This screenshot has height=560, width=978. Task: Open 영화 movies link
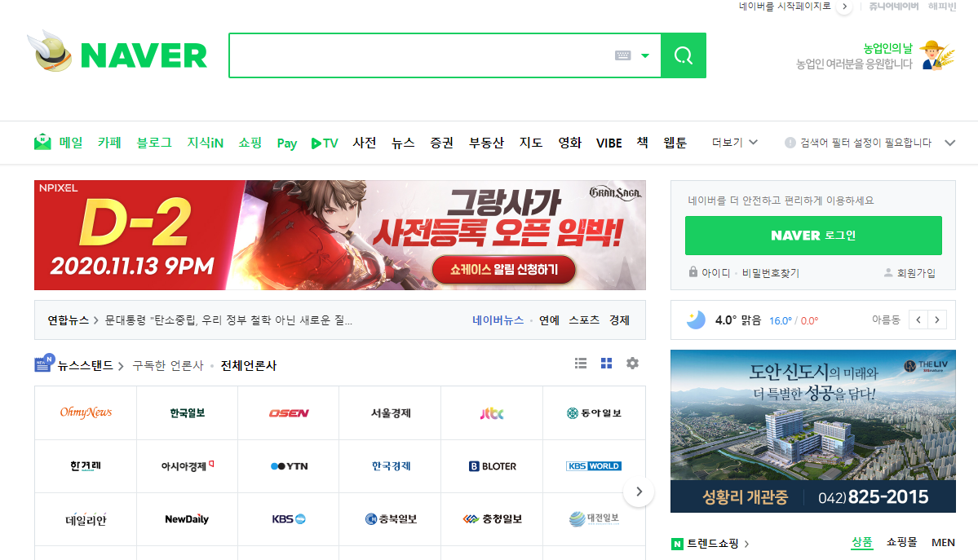tap(569, 143)
